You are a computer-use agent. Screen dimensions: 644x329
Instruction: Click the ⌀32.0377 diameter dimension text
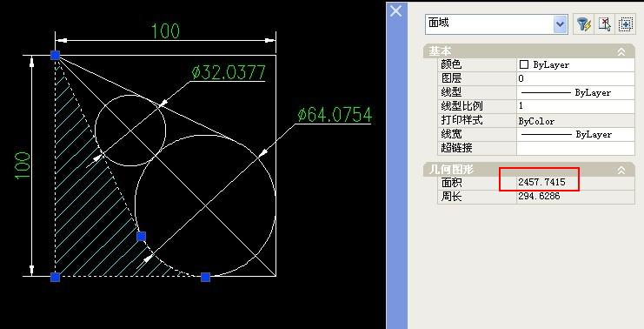[x=229, y=72]
